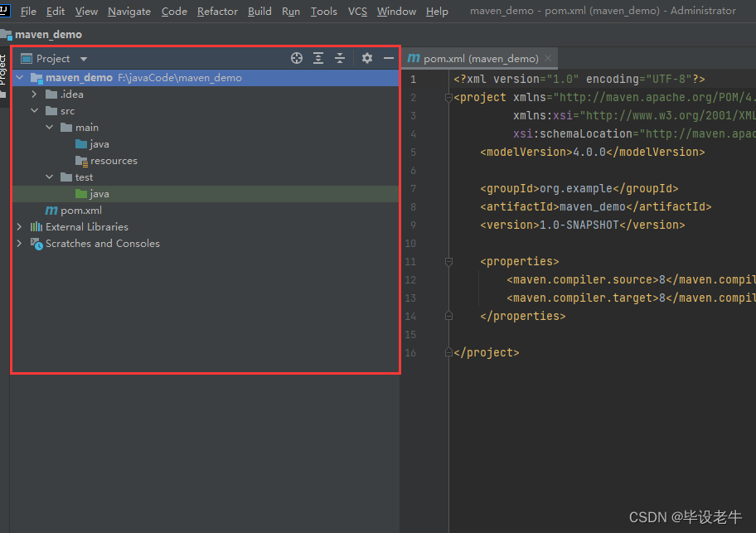Select Scratches and Consoles label

pyautogui.click(x=103, y=244)
